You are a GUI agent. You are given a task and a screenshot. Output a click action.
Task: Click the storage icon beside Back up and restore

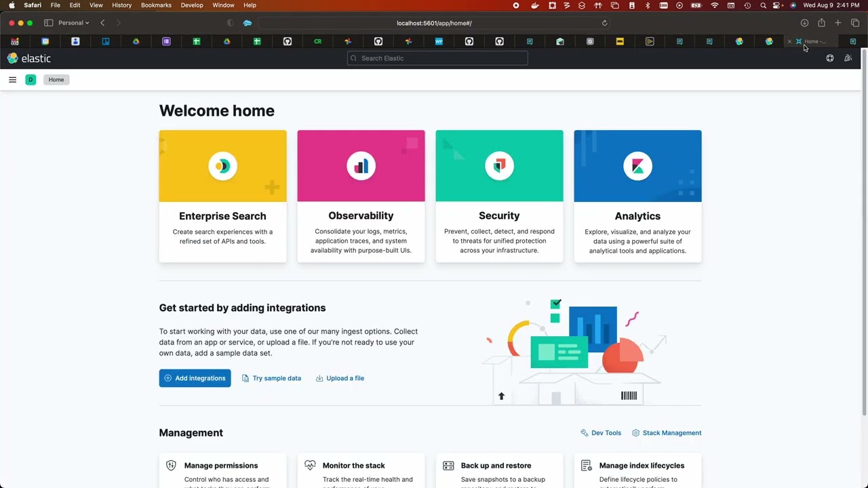[x=448, y=466]
